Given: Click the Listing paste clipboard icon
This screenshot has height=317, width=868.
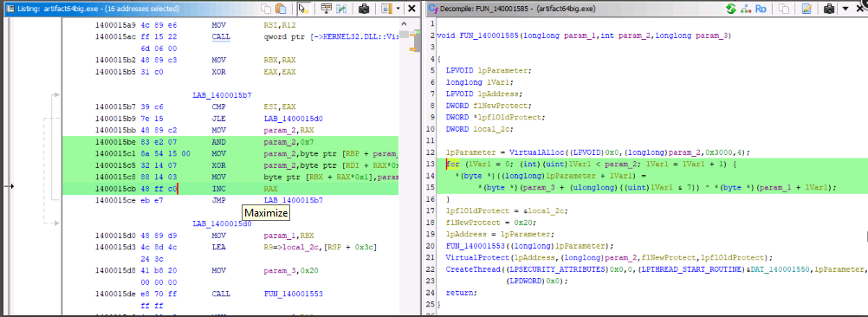Looking at the screenshot, I should (x=282, y=9).
